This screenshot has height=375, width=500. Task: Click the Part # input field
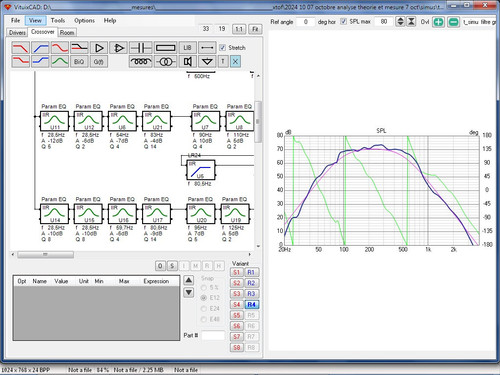pos(213,335)
